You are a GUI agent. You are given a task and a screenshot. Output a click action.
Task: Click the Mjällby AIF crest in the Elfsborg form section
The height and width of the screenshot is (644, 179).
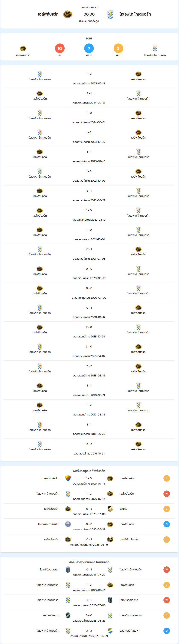point(110,540)
